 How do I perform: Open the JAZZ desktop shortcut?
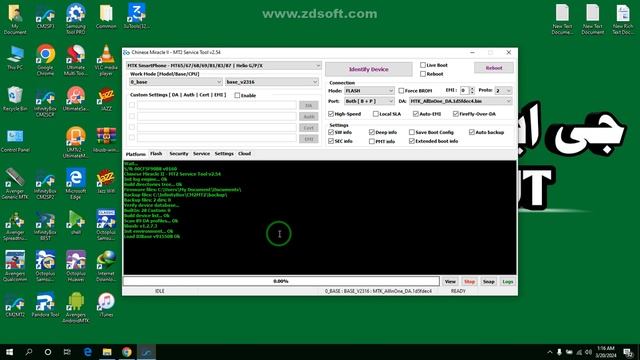point(106,99)
